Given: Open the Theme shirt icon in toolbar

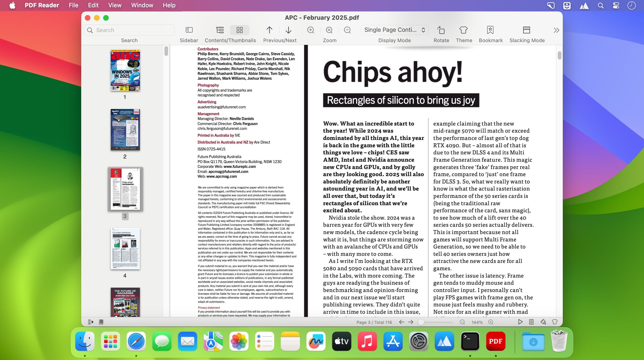Looking at the screenshot, I should tap(464, 30).
